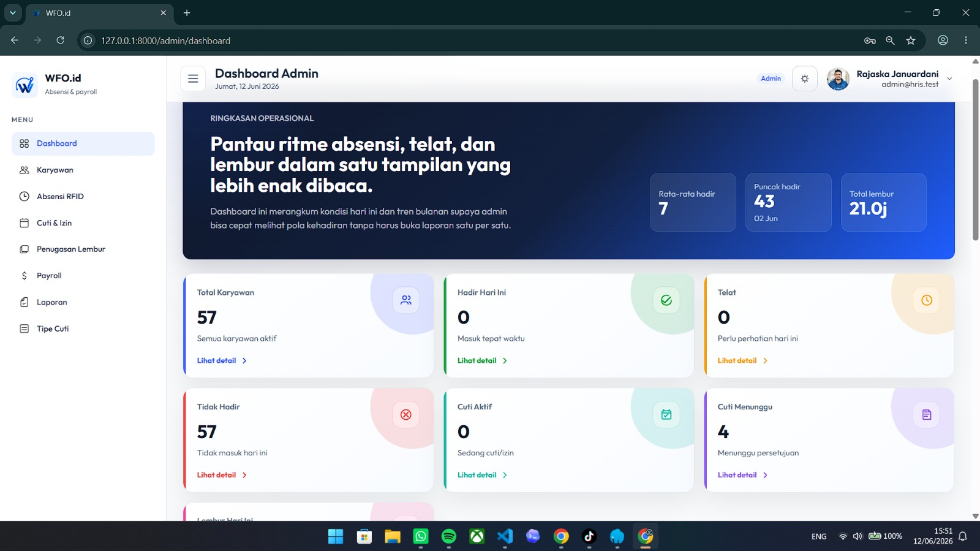Open Cuti & Izin menu item

tap(83, 222)
